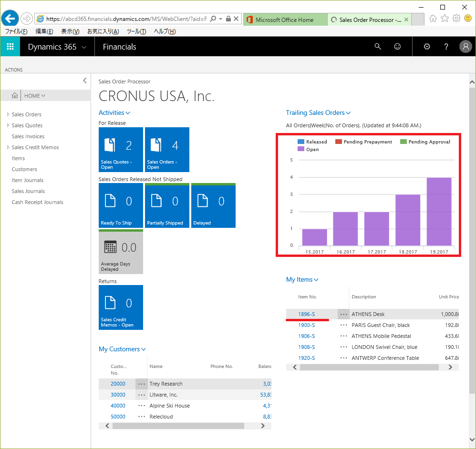Click the search magnifier in header
The width and height of the screenshot is (476, 449).
[x=378, y=46]
